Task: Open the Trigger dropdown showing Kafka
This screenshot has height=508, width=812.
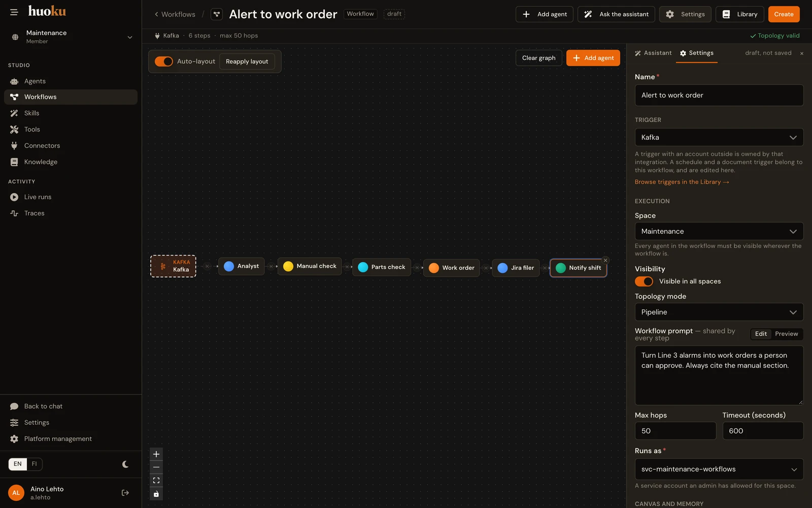Action: coord(719,138)
